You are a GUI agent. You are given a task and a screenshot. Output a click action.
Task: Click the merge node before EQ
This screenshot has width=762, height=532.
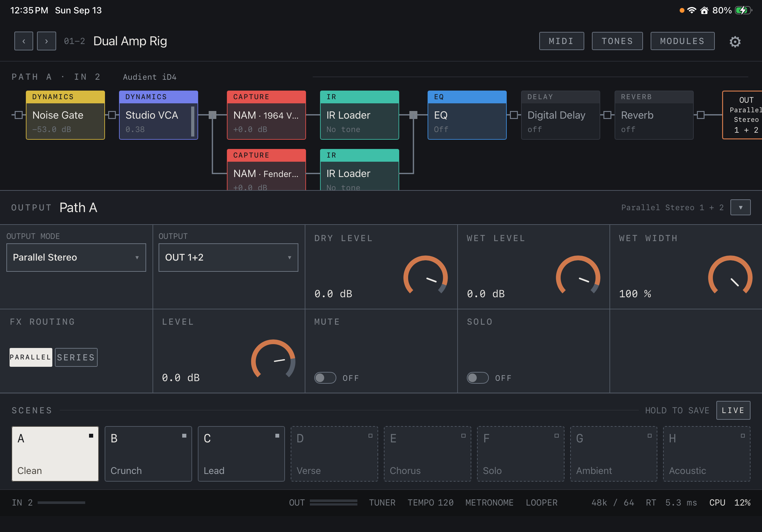coord(413,115)
